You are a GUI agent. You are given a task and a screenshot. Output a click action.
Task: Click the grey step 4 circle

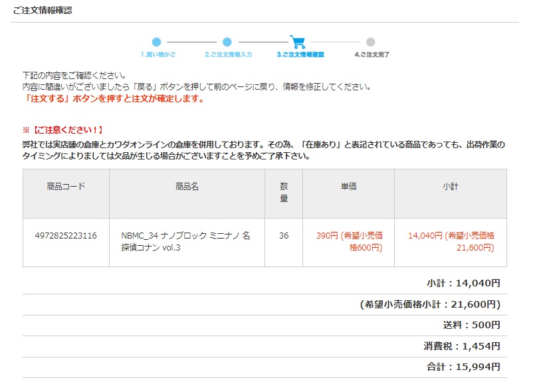point(370,42)
